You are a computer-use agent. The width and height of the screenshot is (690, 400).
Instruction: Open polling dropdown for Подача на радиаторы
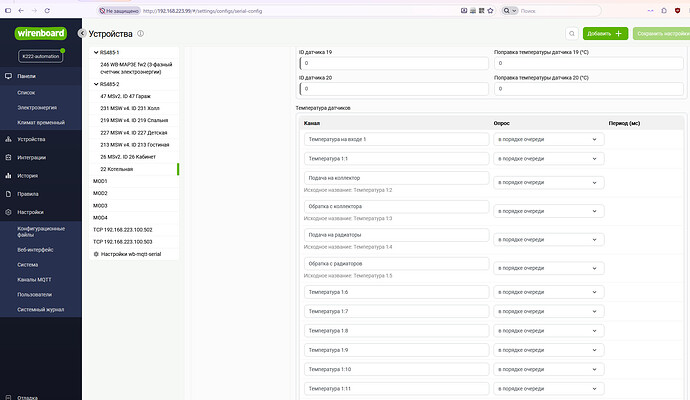tap(548, 239)
